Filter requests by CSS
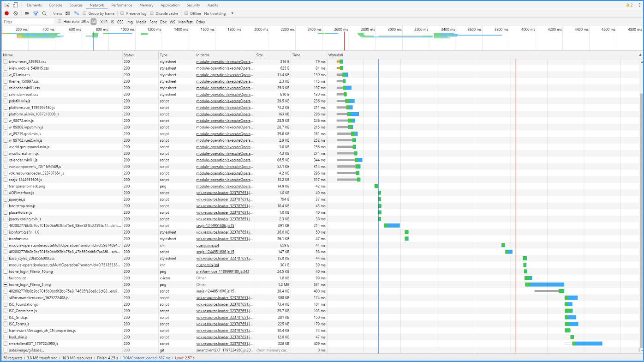This screenshot has height=362, width=644. point(120,22)
